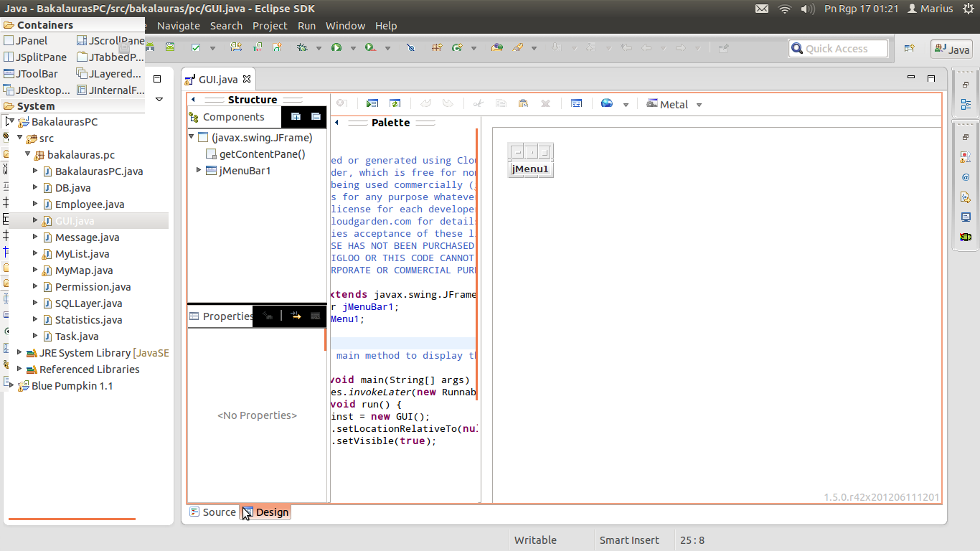Screen dimensions: 980x551
Task: Select the Java perspective button
Action: pos(951,49)
